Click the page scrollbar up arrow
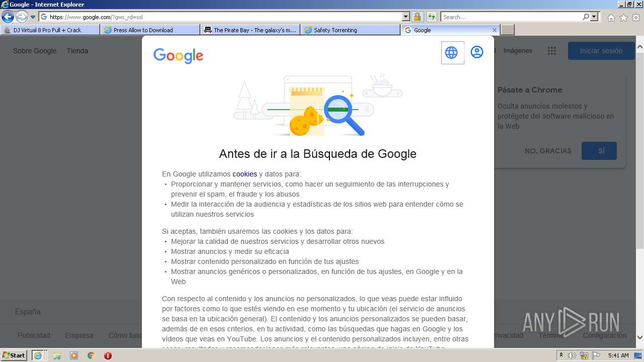Screen dimensions: 644x362 click(639, 48)
